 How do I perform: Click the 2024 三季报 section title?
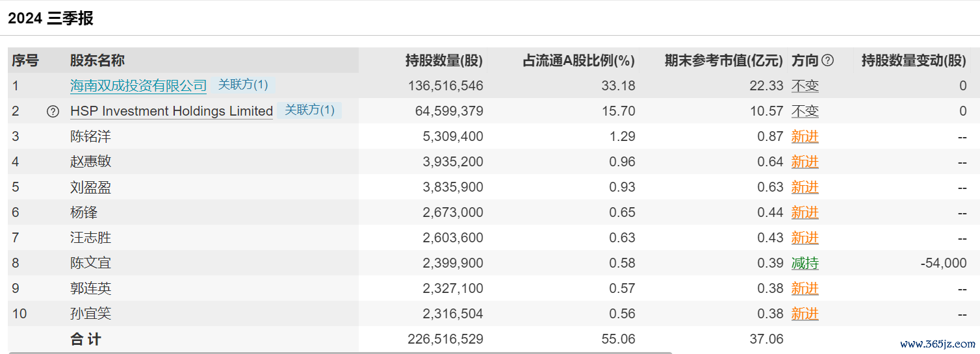tap(51, 18)
